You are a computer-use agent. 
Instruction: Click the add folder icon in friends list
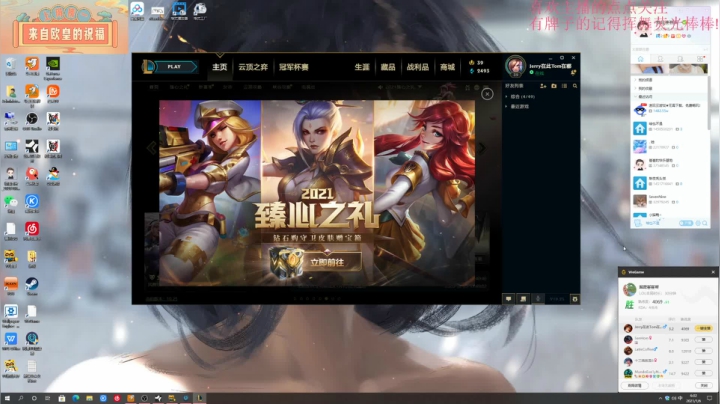pos(554,86)
